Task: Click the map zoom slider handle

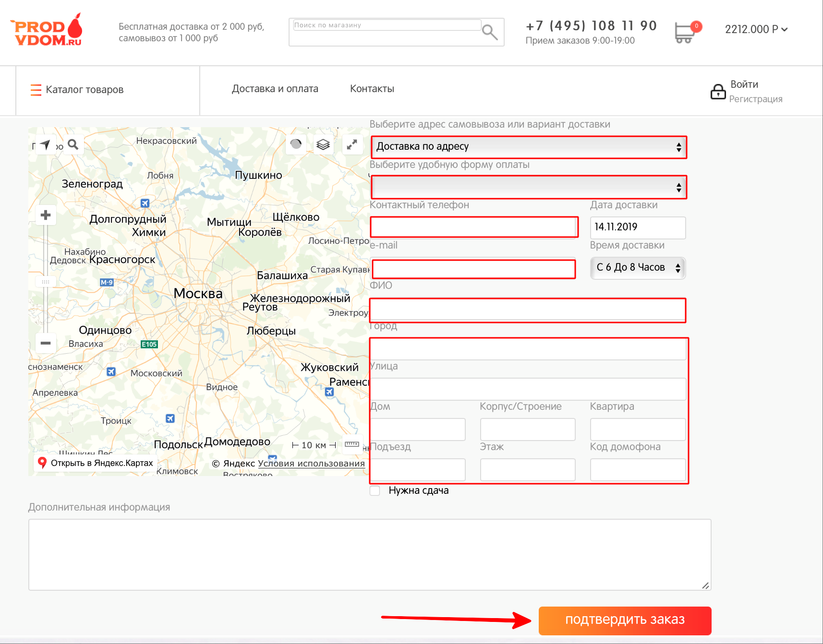Action: [46, 282]
